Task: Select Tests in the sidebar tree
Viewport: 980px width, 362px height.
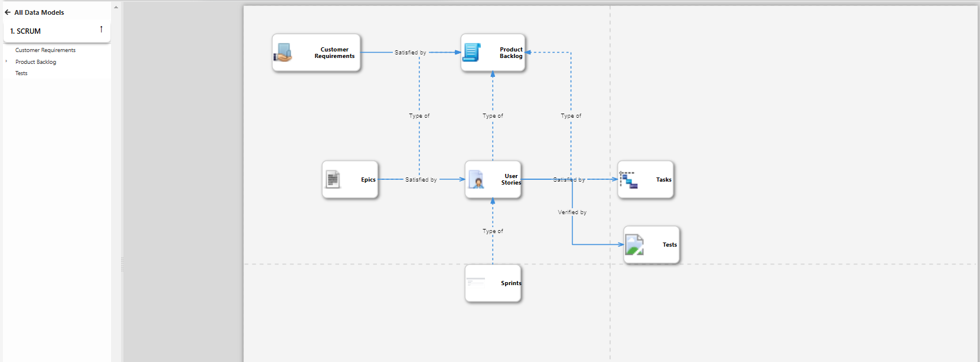Action: (21, 73)
